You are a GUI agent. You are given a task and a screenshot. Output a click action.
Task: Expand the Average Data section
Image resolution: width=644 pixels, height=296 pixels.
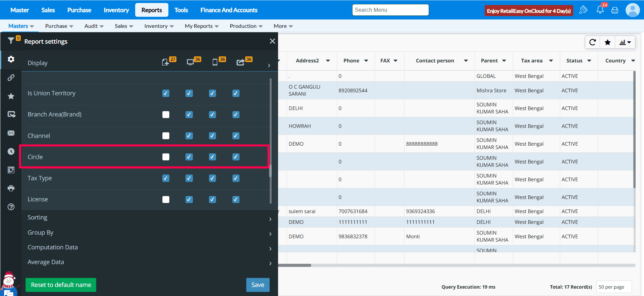click(150, 262)
